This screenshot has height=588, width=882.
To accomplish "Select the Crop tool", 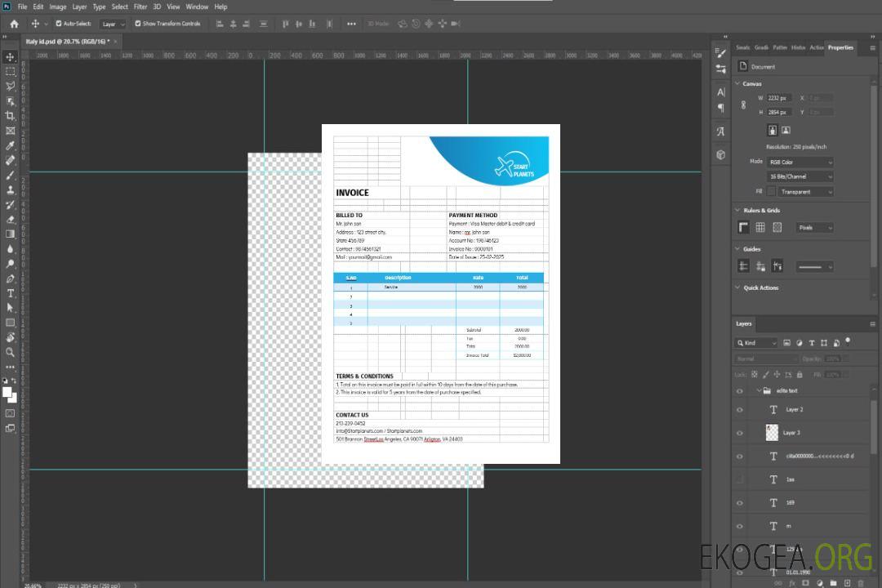I will click(x=11, y=116).
